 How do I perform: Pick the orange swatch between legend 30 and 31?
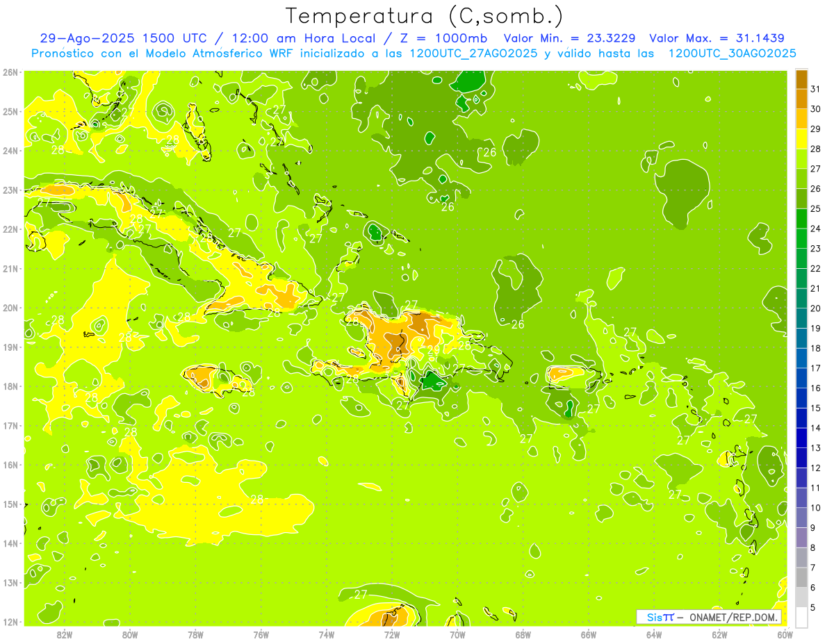(801, 99)
